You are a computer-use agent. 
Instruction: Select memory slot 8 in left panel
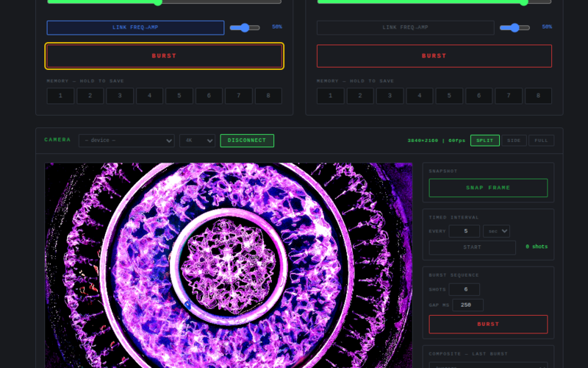268,96
